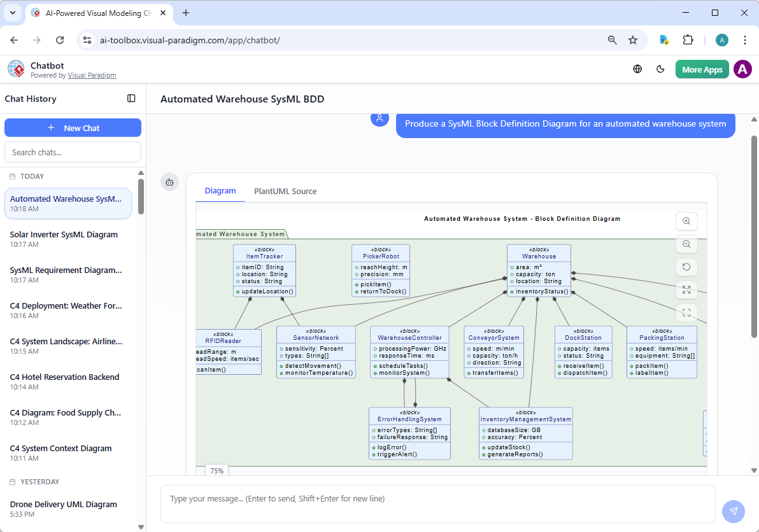Select the Diagram tab
Screen dimensions: 759x532
coord(220,191)
